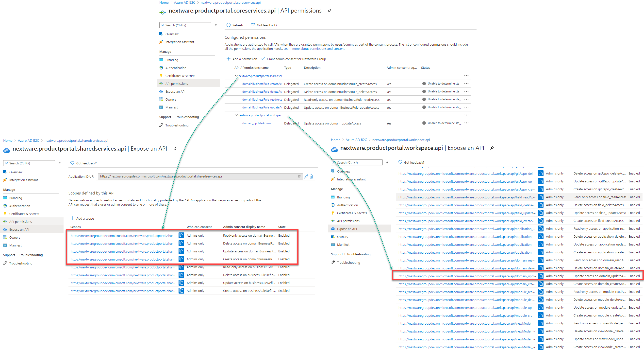Select Authentication in workspace.api menu

tap(347, 205)
